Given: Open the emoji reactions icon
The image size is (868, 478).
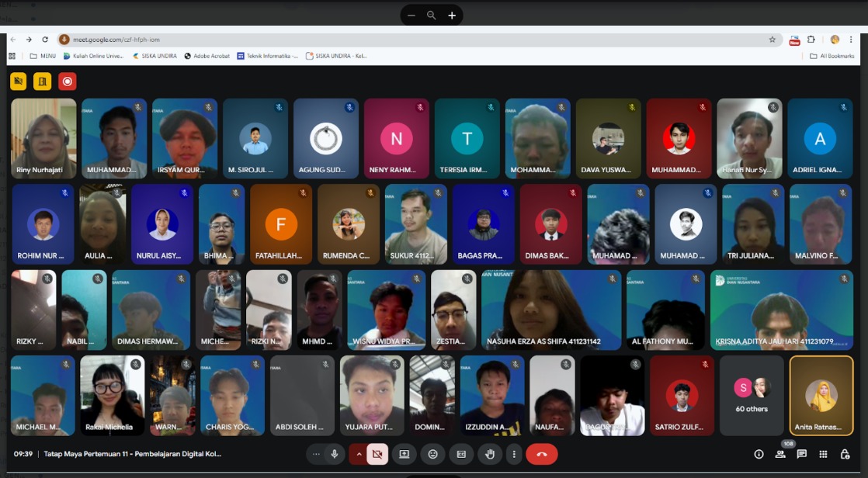Looking at the screenshot, I should click(x=433, y=454).
